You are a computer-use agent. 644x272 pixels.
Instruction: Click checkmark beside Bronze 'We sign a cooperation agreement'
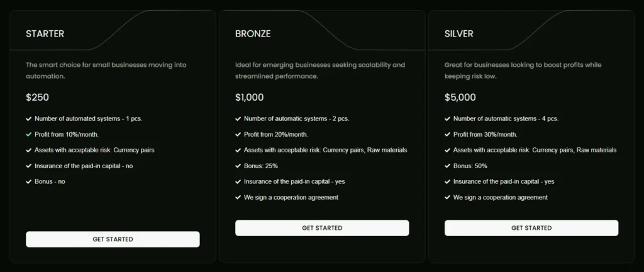tap(238, 197)
